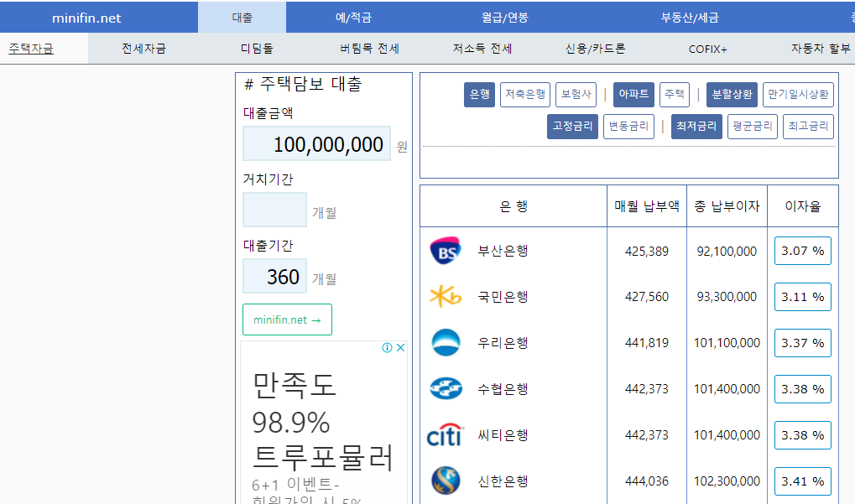This screenshot has height=504, width=855.
Task: Choose 만기일시상환 repayment option
Action: (798, 95)
